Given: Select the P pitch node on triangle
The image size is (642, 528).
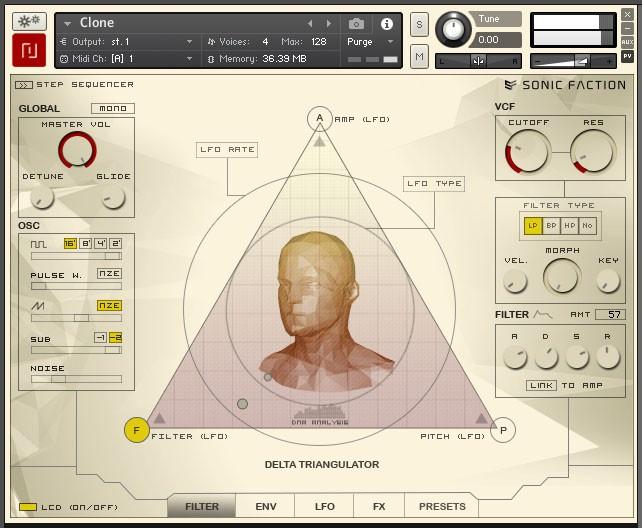Looking at the screenshot, I should coord(503,430).
